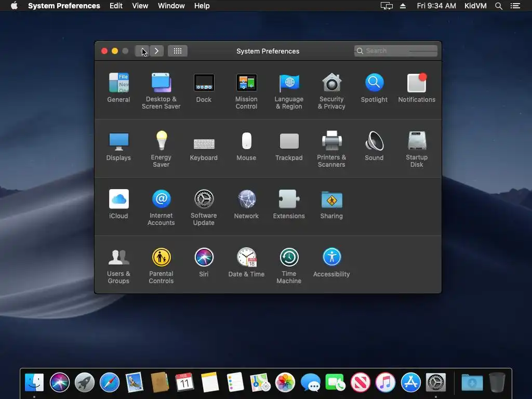Open the Displays preferences pane
This screenshot has height=399, width=532.
pyautogui.click(x=118, y=146)
